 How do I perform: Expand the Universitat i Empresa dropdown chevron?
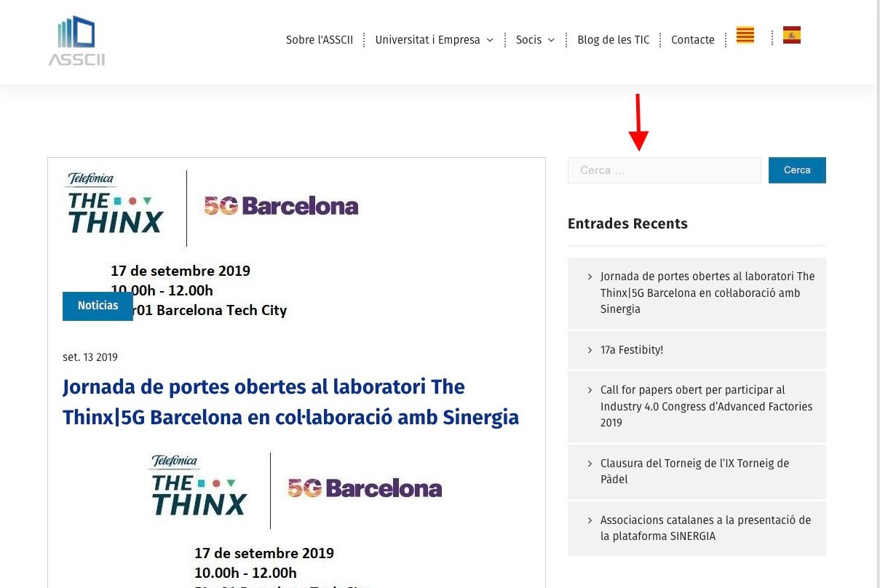coord(490,40)
